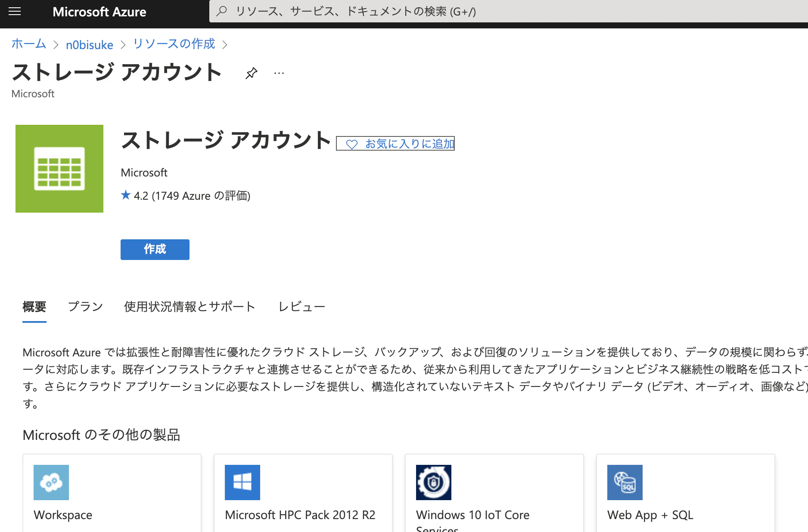Click Microsoft のその他の製品 heading
The height and width of the screenshot is (532, 808).
[101, 435]
